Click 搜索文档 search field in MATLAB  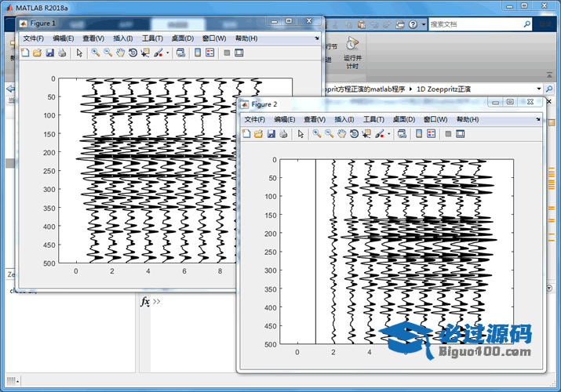475,24
